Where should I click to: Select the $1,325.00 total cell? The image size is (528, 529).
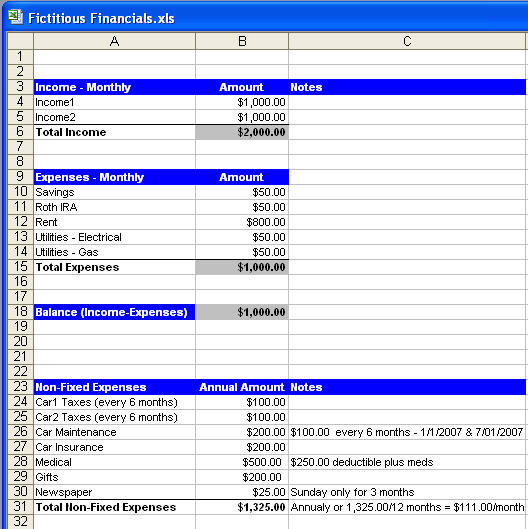point(242,507)
